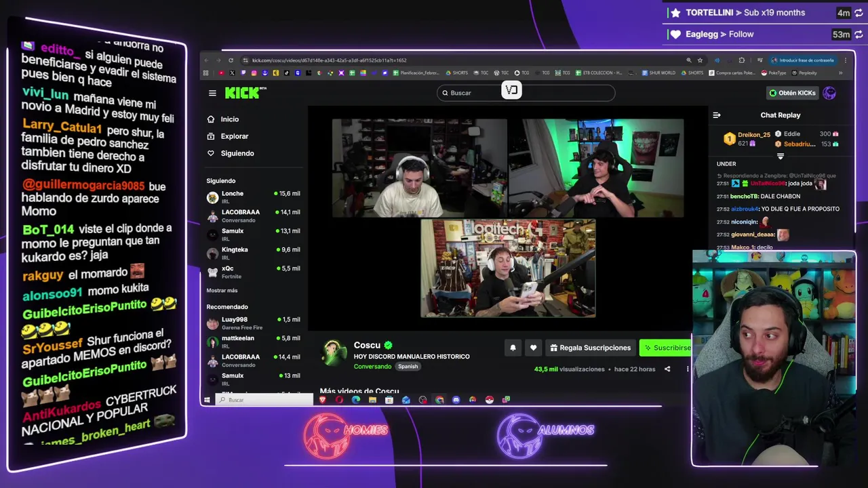This screenshot has width=868, height=488.
Task: Open Brave browser from taskbar
Action: [x=323, y=400]
